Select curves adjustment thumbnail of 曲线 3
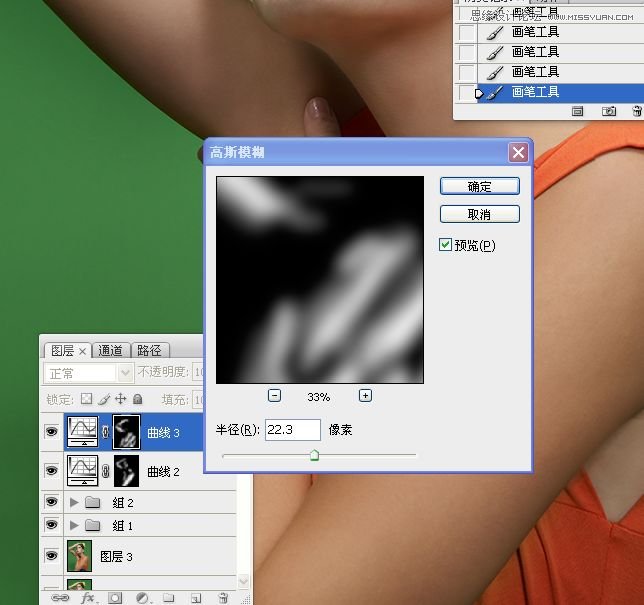The width and height of the screenshot is (644, 605). pyautogui.click(x=83, y=431)
